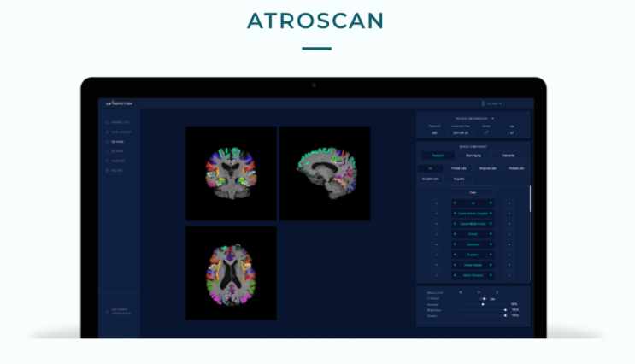Click left plus in Entorhinal row
This screenshot has width=635, height=364.
455,244
